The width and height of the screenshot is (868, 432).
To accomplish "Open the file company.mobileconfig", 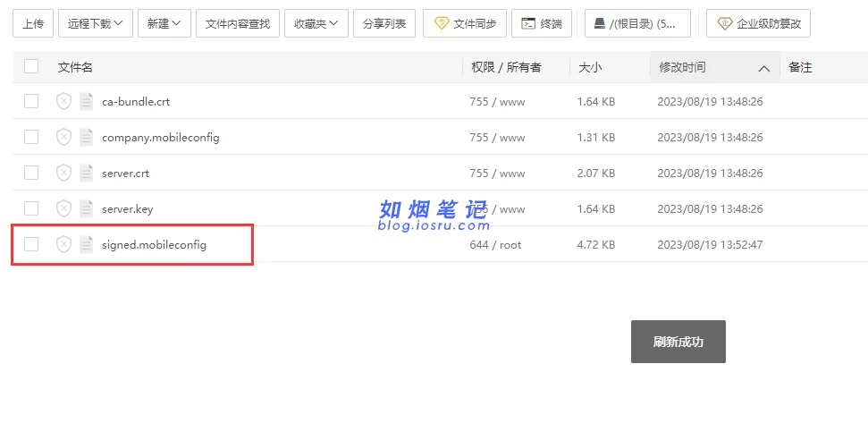I will pyautogui.click(x=161, y=138).
